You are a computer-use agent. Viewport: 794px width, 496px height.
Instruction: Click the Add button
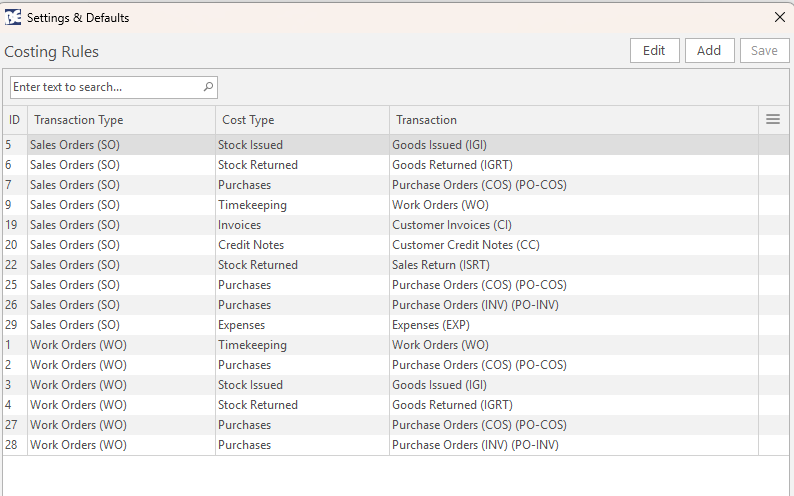(709, 51)
